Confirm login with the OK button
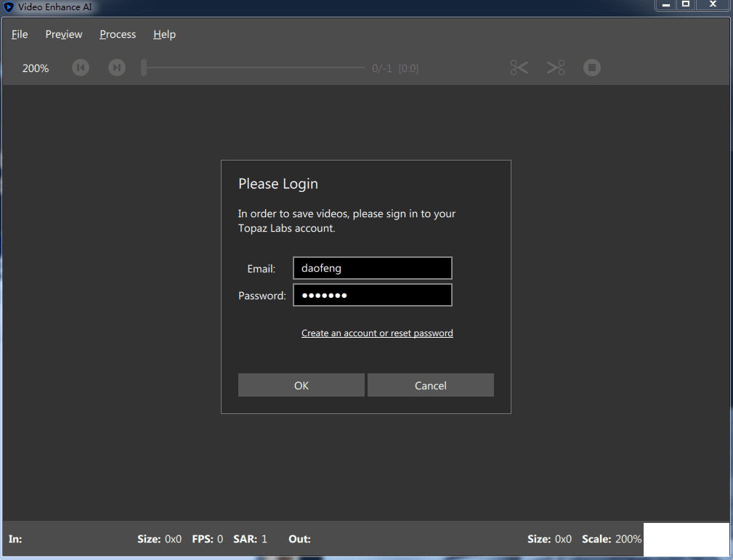 click(x=301, y=385)
